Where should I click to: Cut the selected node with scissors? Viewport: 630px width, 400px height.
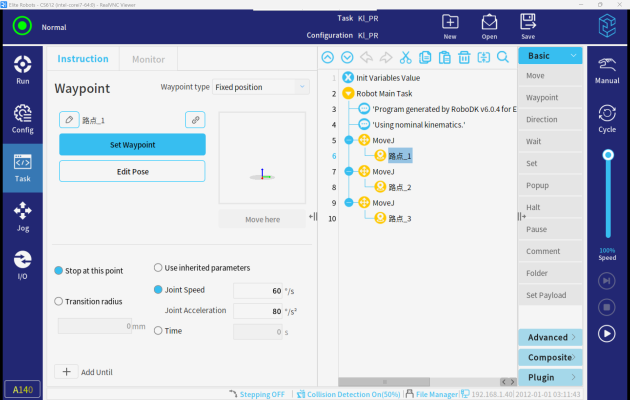[x=405, y=57]
